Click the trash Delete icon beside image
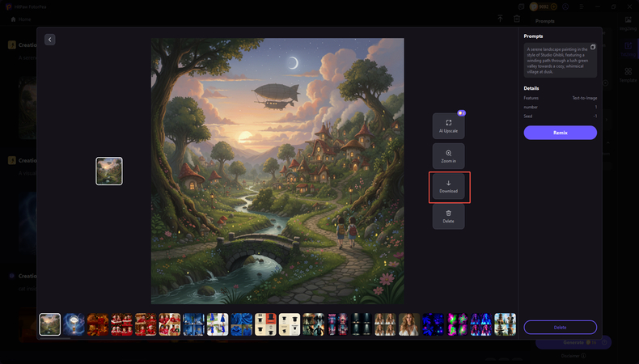This screenshot has width=639, height=364. 448,216
